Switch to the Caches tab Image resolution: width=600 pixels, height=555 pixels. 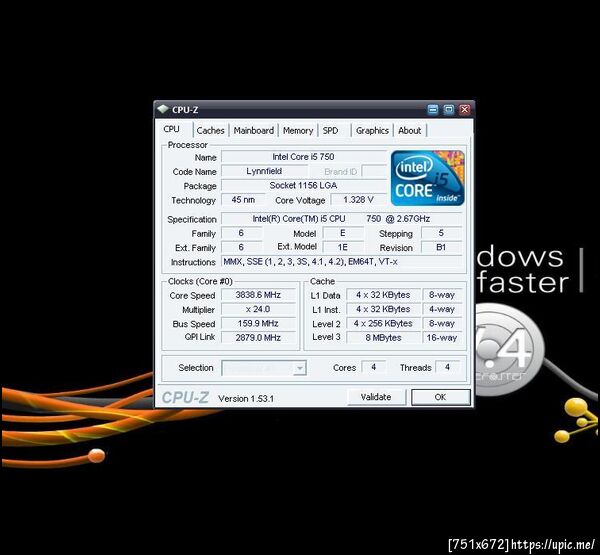point(210,131)
